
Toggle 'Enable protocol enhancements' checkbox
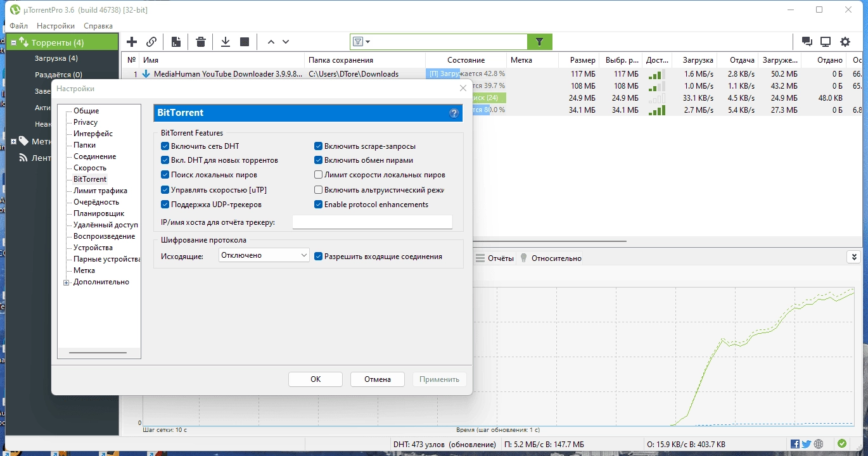tap(319, 205)
